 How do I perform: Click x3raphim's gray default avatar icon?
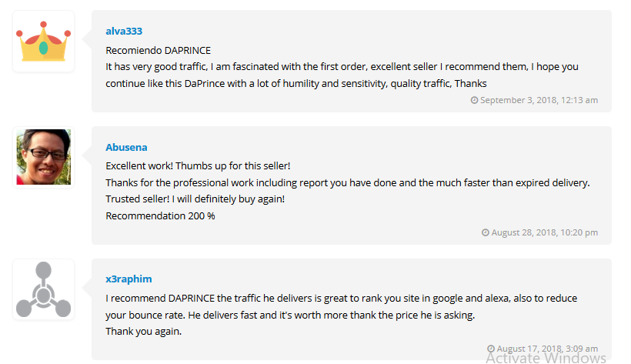point(44,290)
